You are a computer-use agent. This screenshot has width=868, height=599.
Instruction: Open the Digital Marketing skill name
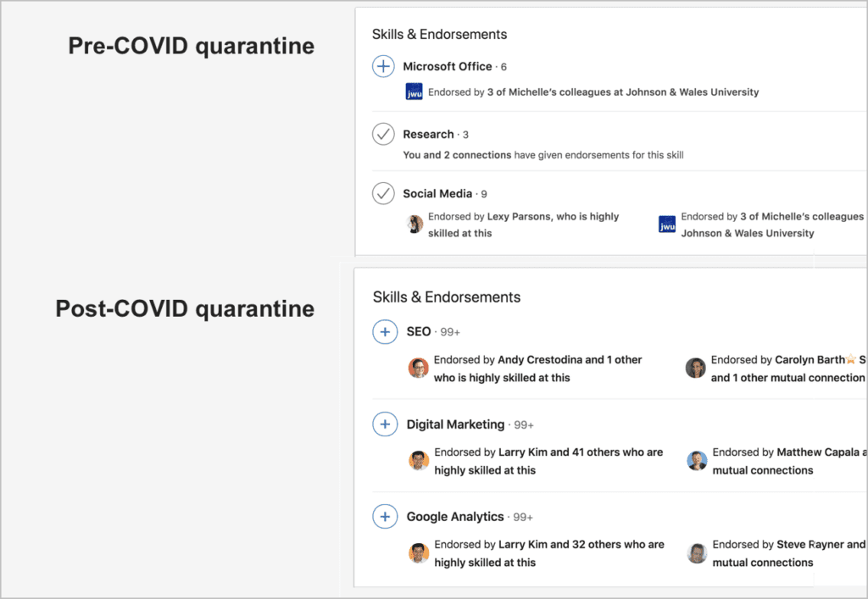455,424
